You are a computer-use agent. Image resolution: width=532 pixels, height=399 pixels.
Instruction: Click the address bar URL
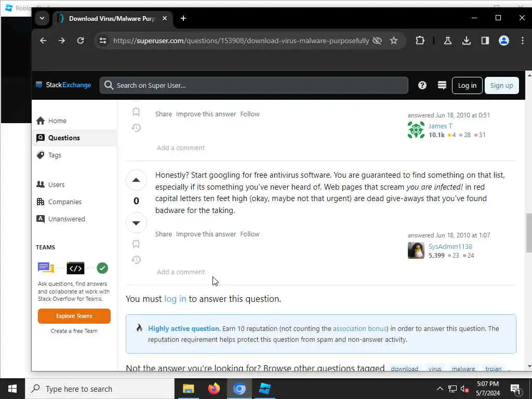[241, 41]
